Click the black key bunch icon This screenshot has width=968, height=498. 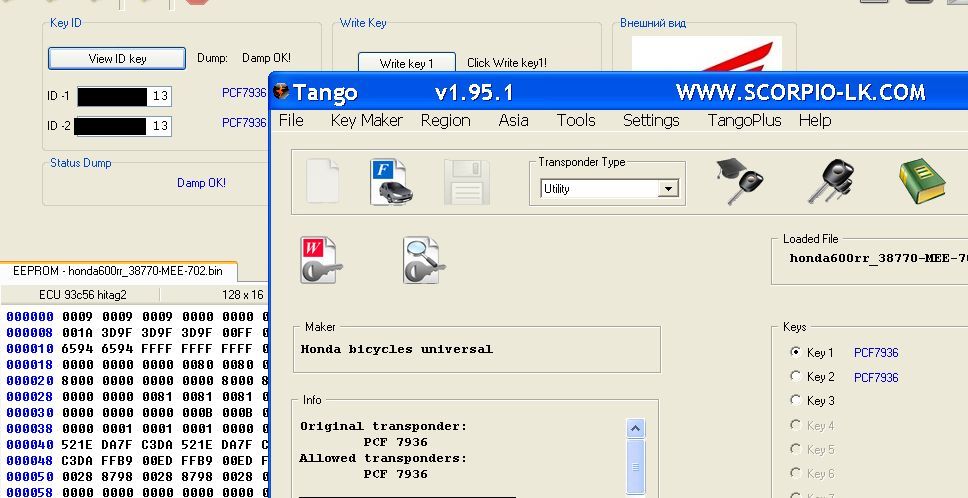pyautogui.click(x=831, y=181)
